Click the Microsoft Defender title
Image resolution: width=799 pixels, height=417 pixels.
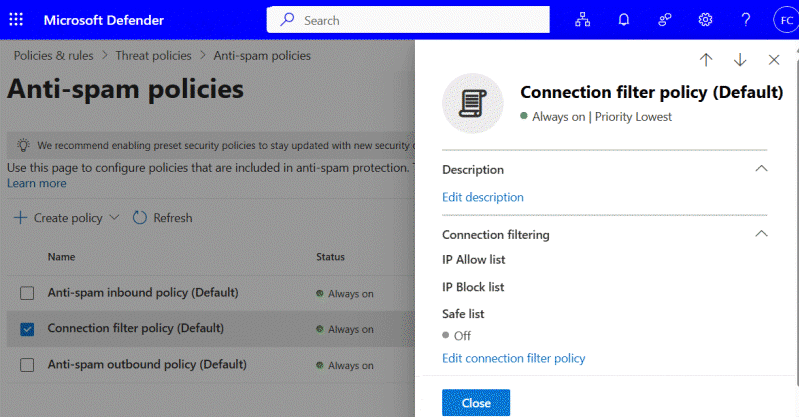[x=104, y=20]
